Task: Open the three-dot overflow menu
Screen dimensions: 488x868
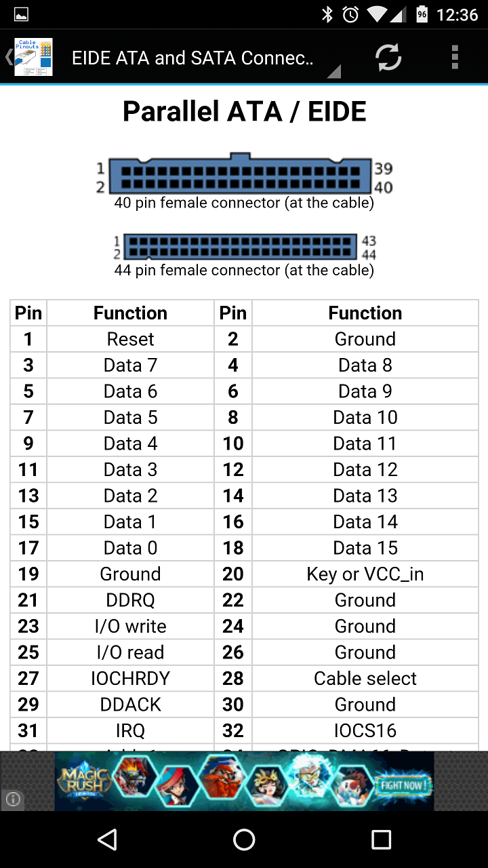Action: (455, 58)
